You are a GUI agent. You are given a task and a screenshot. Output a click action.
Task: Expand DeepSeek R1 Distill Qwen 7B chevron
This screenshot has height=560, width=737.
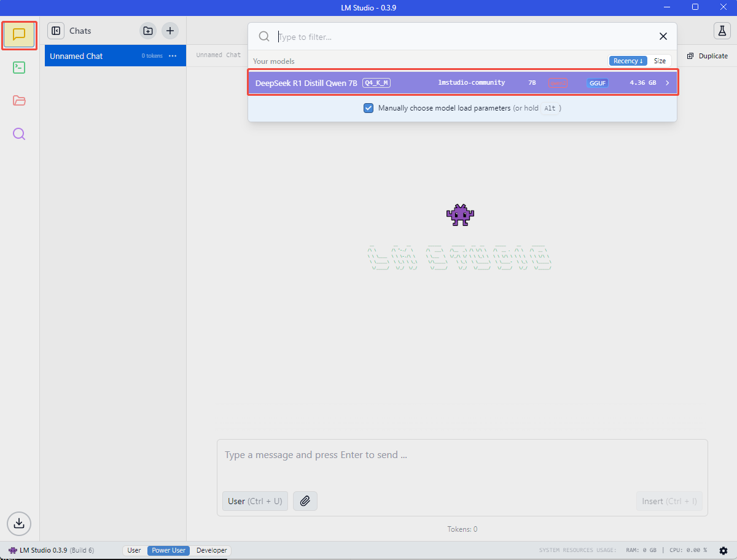pos(668,83)
